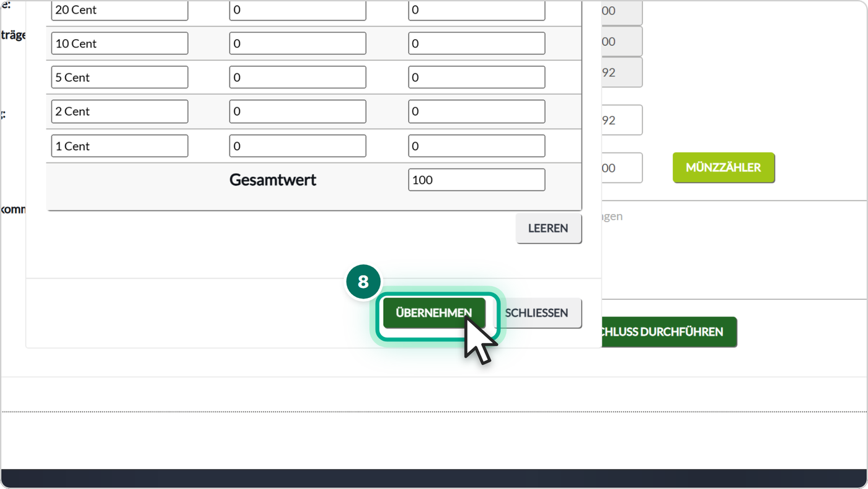Select the "1 Cent" denomination field

coord(120,146)
